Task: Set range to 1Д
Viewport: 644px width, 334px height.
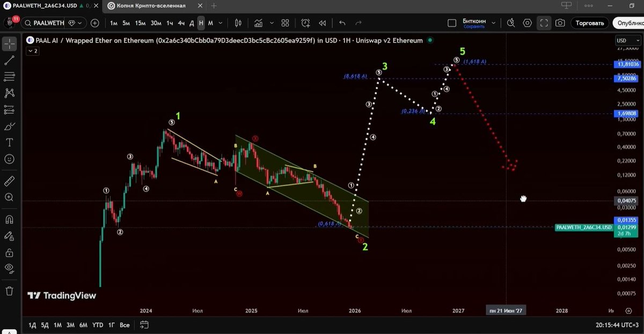Action: click(x=32, y=325)
